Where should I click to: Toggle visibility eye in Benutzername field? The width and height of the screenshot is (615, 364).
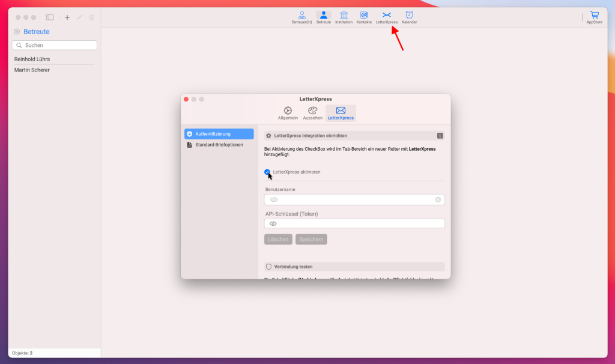coord(273,199)
